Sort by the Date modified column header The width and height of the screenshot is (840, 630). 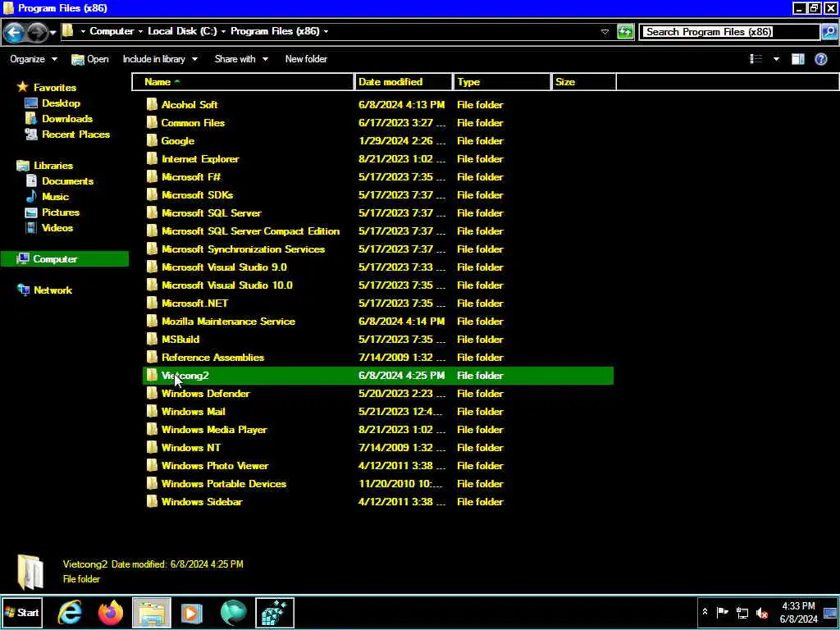(x=403, y=82)
